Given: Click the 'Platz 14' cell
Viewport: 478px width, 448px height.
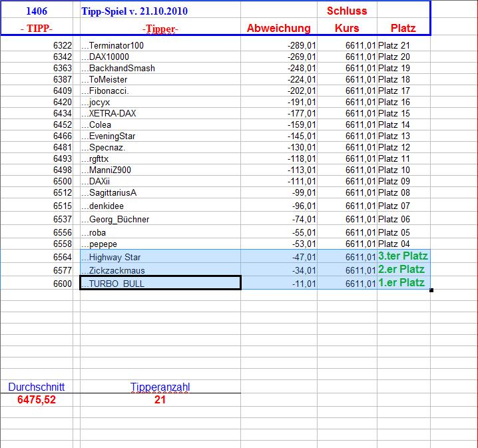Looking at the screenshot, I should pyautogui.click(x=403, y=124).
